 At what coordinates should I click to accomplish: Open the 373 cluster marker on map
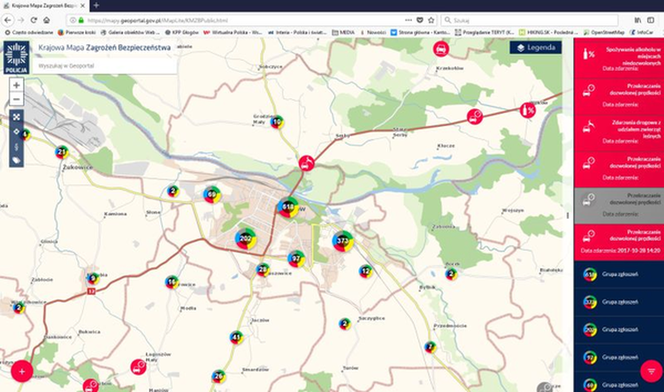pyautogui.click(x=343, y=241)
